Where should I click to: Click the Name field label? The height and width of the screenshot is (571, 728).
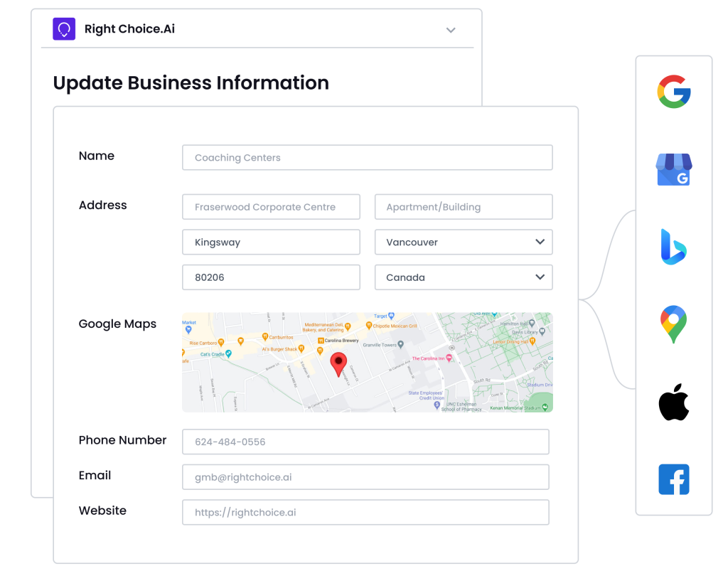coord(97,156)
